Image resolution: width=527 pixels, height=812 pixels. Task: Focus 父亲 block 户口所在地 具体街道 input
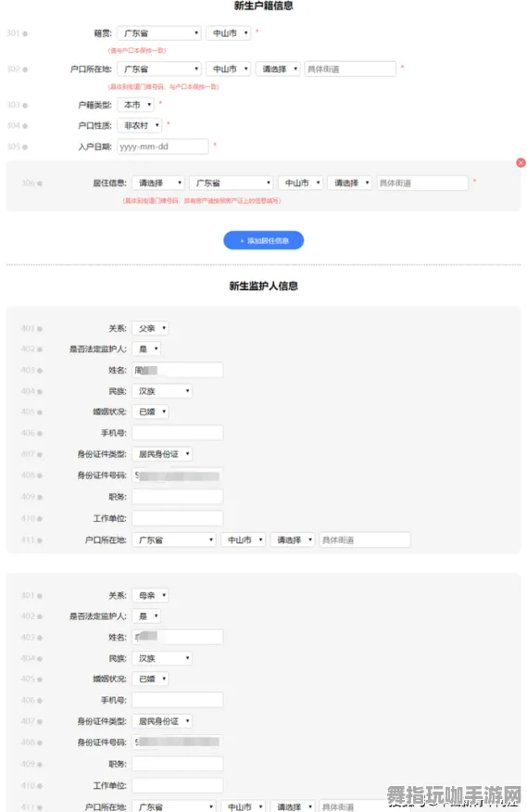(365, 540)
